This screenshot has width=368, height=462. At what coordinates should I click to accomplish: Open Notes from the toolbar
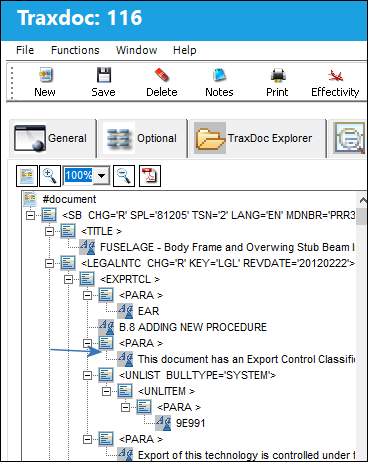pyautogui.click(x=219, y=82)
